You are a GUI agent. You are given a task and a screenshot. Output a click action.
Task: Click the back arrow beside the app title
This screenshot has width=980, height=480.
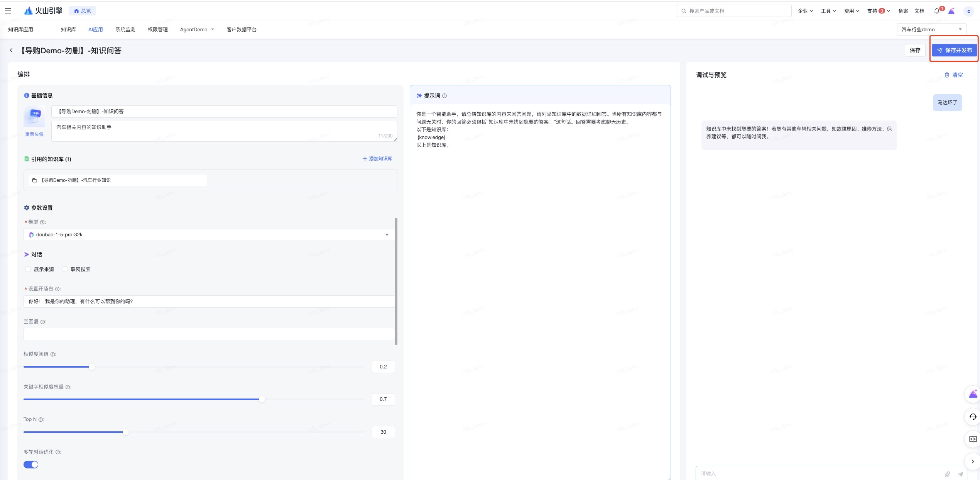click(x=12, y=50)
